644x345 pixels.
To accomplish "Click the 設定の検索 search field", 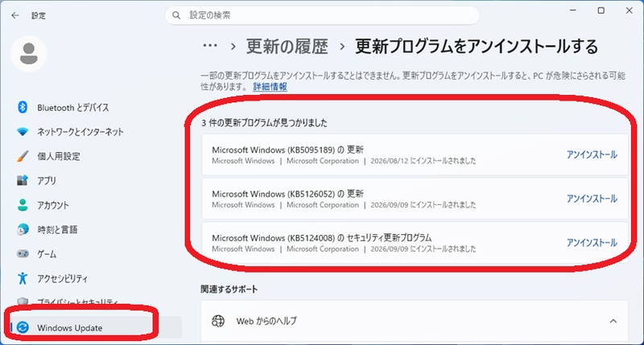I will coord(322,15).
